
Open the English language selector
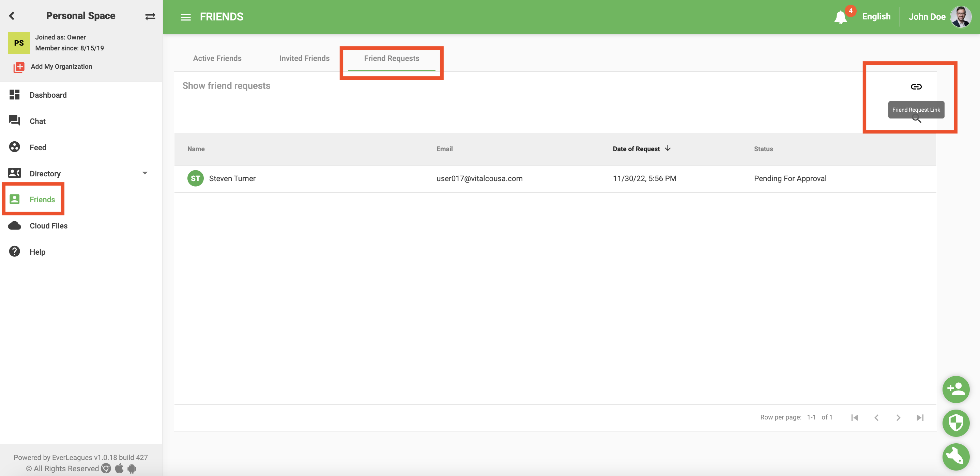pos(876,17)
